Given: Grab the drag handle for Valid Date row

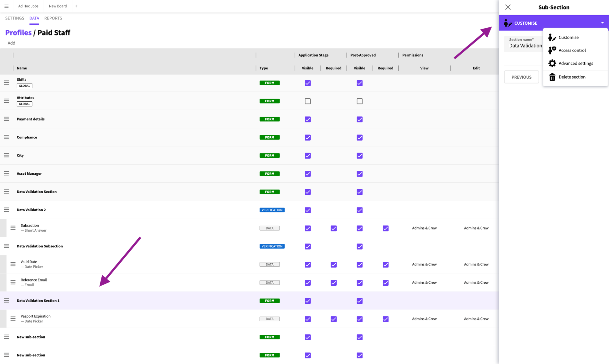Looking at the screenshot, I should [x=13, y=264].
